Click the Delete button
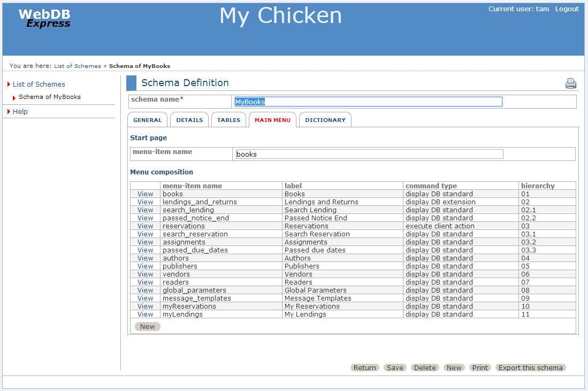 click(425, 368)
